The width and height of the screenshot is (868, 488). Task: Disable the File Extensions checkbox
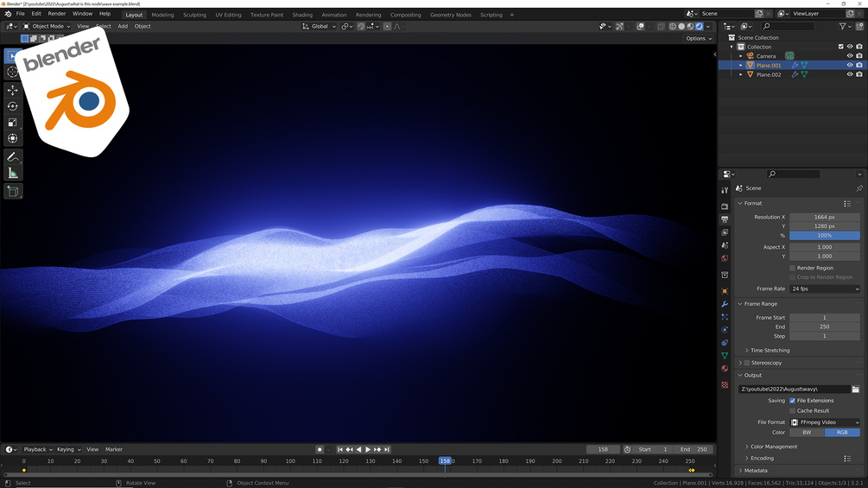(792, 401)
